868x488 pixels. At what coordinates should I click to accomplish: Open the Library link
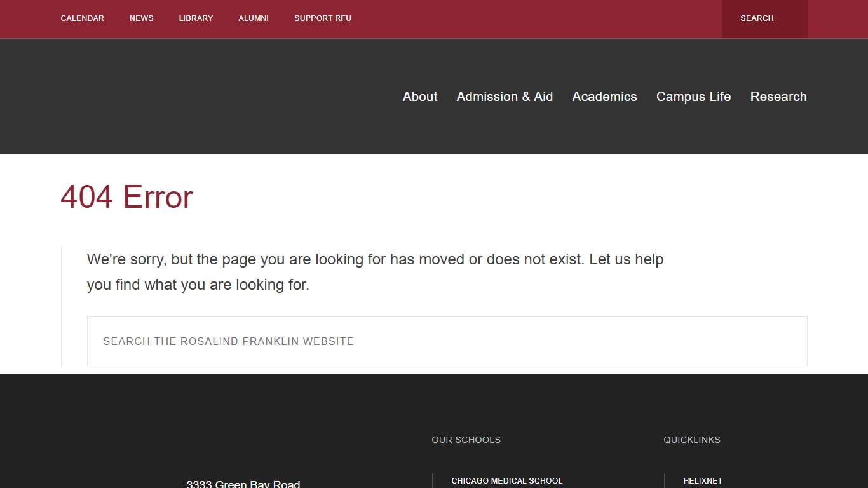tap(196, 18)
